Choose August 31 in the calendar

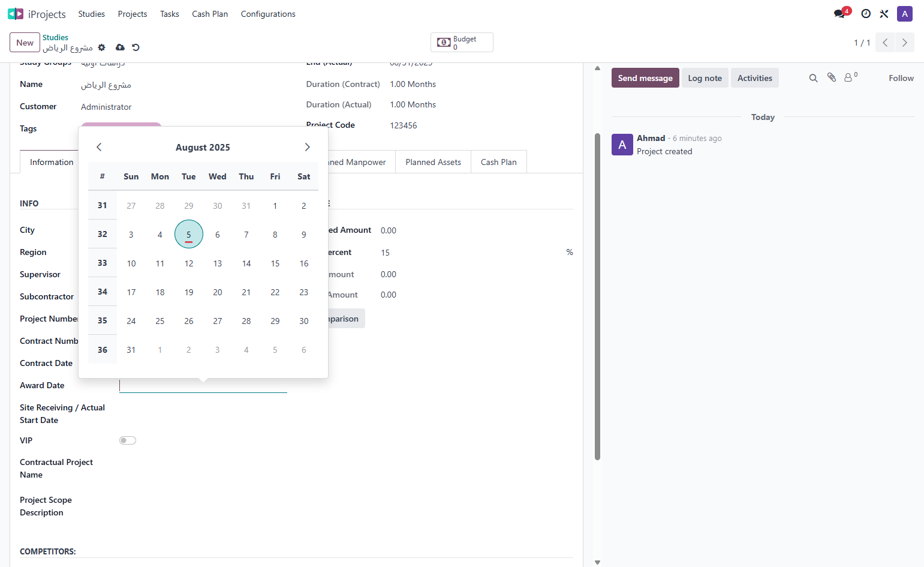tap(131, 349)
